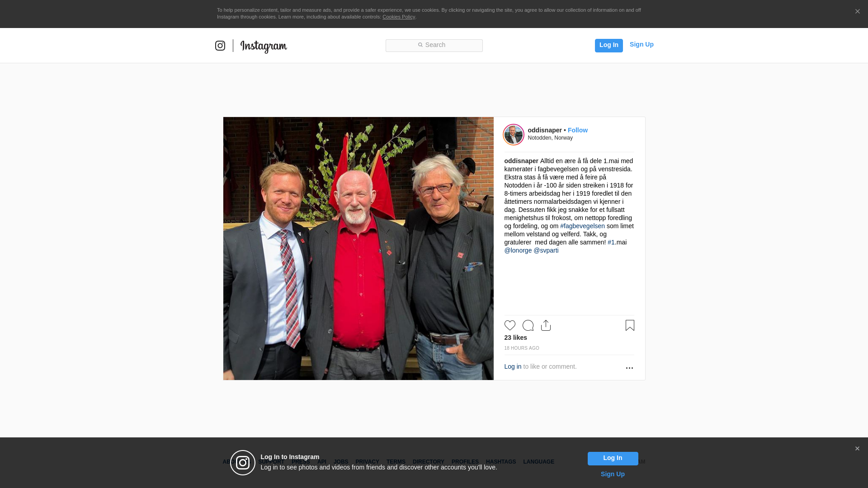Click the Instagram wordmark logo

tap(264, 46)
